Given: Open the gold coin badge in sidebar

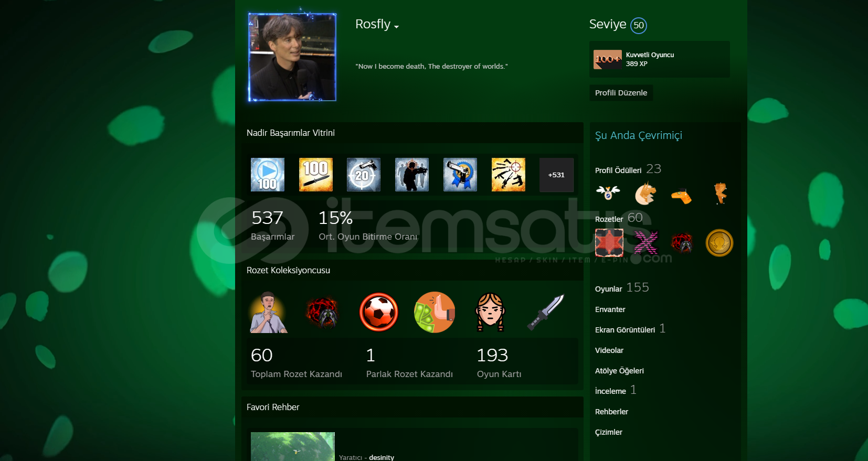Looking at the screenshot, I should 719,243.
